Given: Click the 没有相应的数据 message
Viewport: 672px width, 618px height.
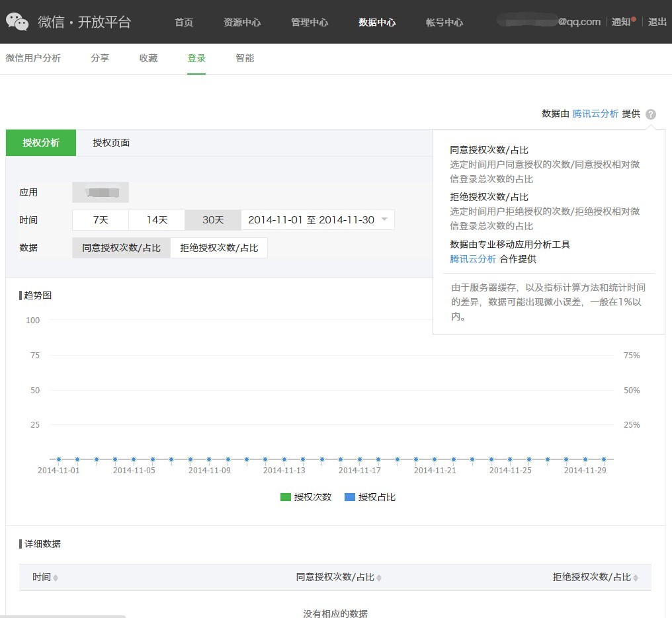Looking at the screenshot, I should pos(335,613).
